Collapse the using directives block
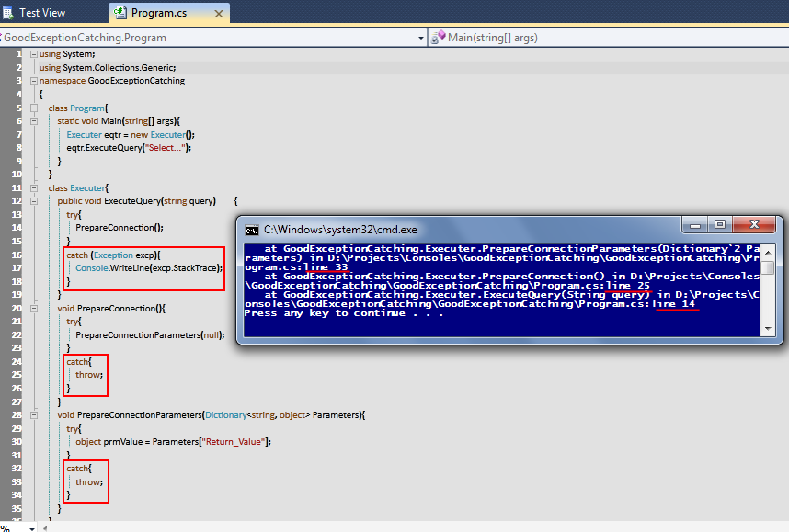The height and width of the screenshot is (532, 789). (34, 54)
